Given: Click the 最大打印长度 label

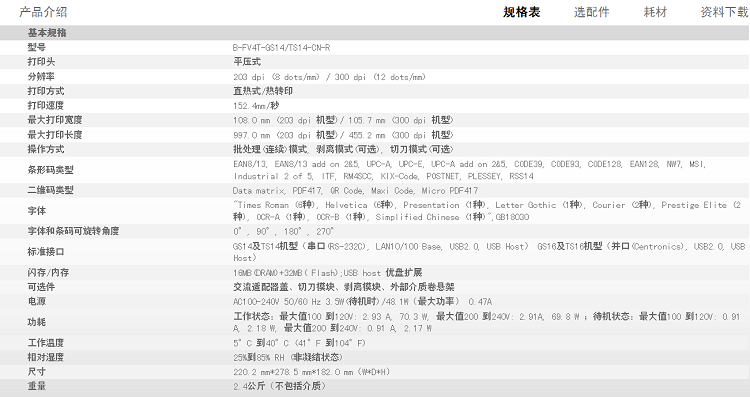Looking at the screenshot, I should point(55,134).
